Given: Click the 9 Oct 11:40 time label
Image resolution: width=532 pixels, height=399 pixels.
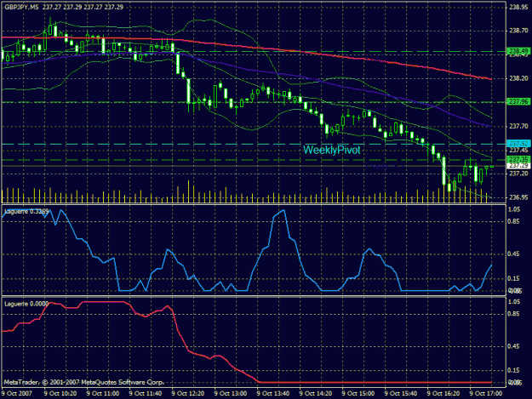Looking at the screenshot, I should click(x=146, y=393).
